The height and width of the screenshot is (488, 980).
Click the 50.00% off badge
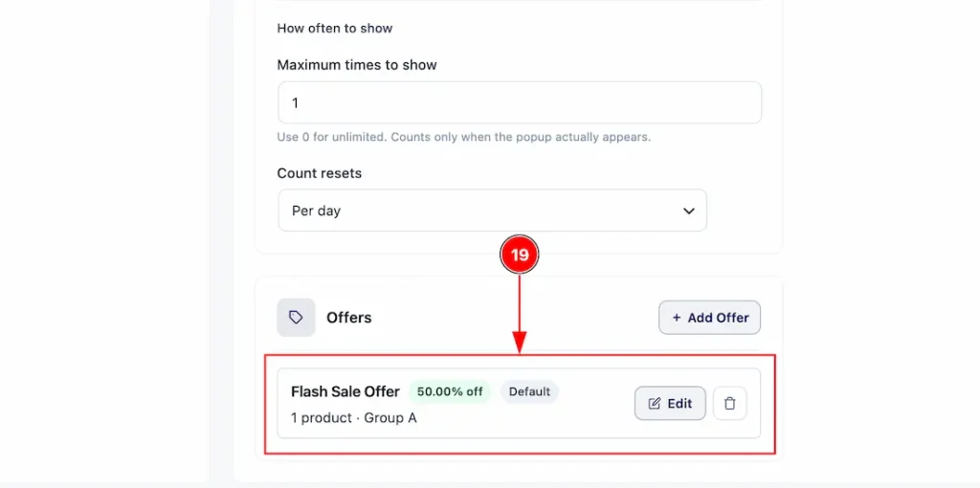[450, 391]
